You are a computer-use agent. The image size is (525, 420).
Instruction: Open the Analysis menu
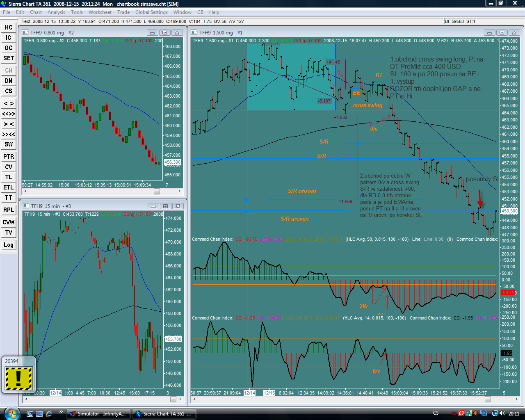(x=56, y=12)
